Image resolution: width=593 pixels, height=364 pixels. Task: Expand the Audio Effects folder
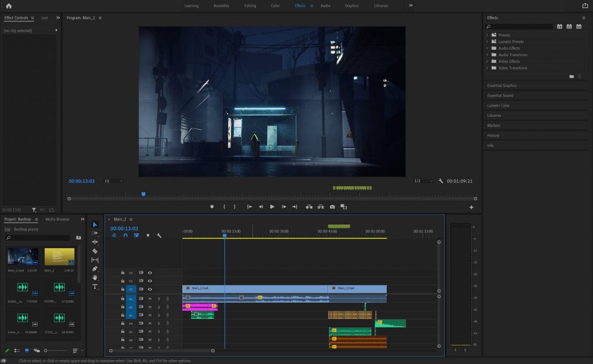click(487, 48)
